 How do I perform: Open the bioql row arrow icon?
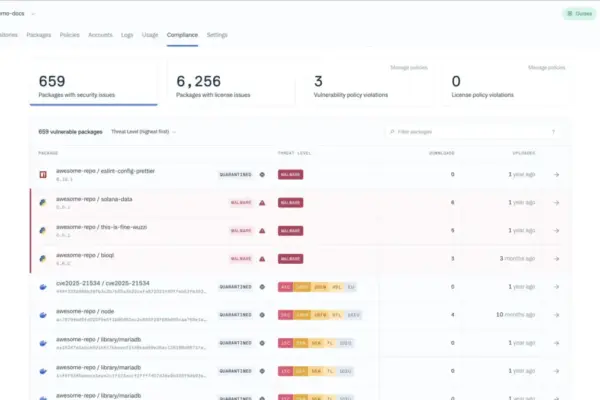pyautogui.click(x=556, y=259)
